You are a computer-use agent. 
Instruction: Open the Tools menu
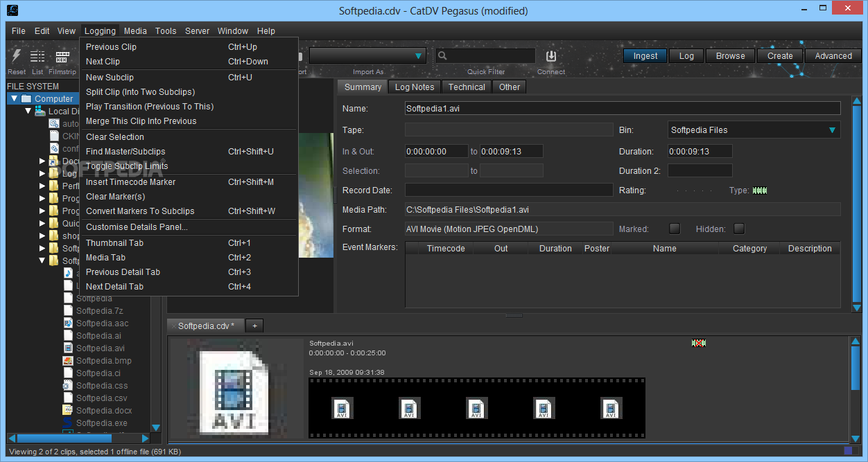click(166, 31)
